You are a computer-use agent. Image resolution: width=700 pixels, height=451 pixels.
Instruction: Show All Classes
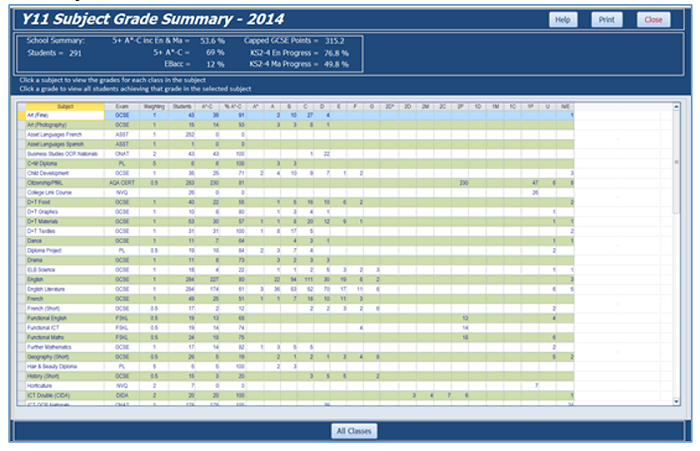pos(354,431)
